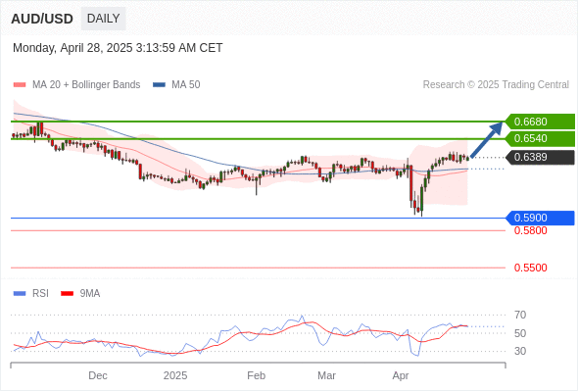Click the 0.5800 support level label
The height and width of the screenshot is (392, 578).
coord(530,231)
